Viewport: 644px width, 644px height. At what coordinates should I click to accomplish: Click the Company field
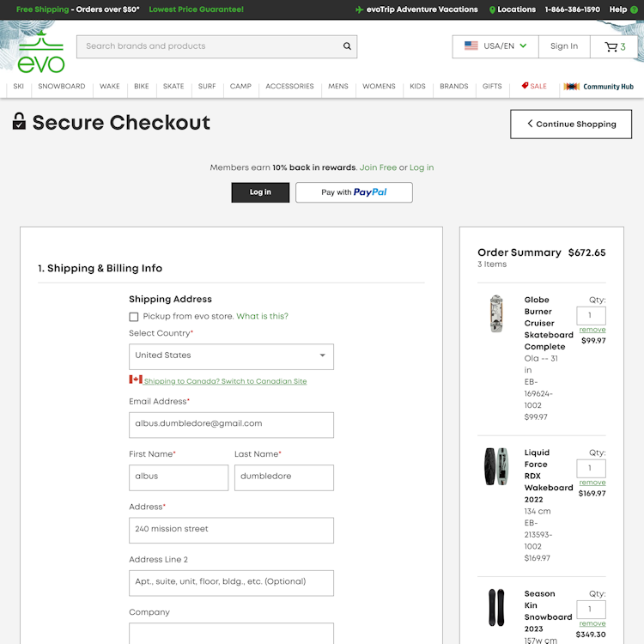coord(231,634)
